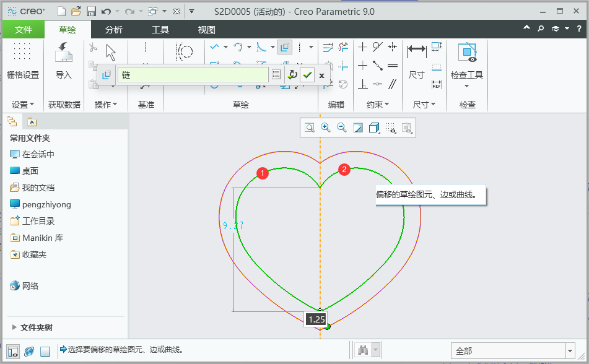
Task: Toggle sketch display filters in view toolbar
Action: click(391, 128)
